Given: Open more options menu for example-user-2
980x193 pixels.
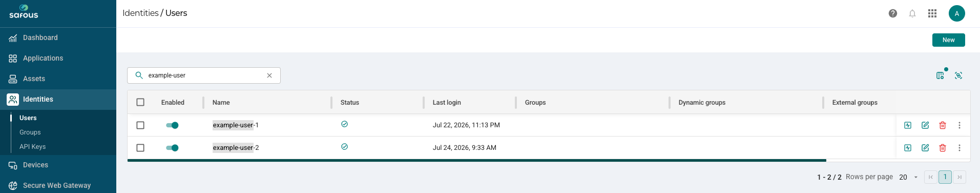Looking at the screenshot, I should pyautogui.click(x=960, y=148).
